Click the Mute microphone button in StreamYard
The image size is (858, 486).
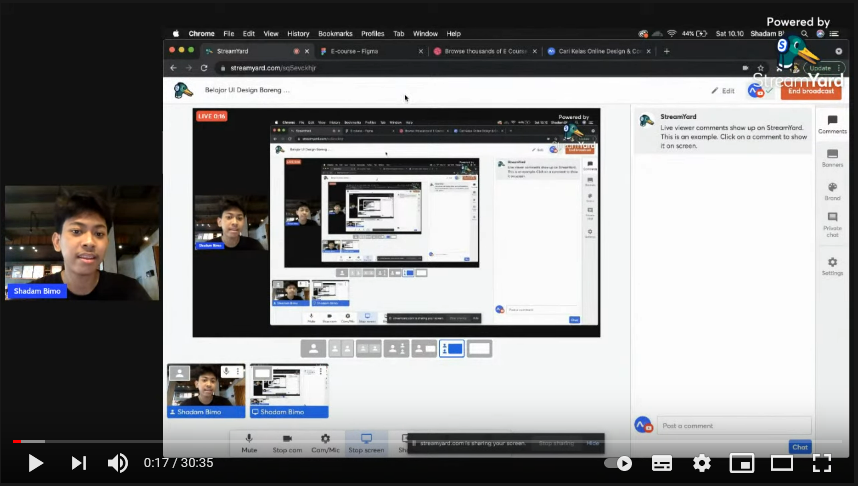click(249, 443)
